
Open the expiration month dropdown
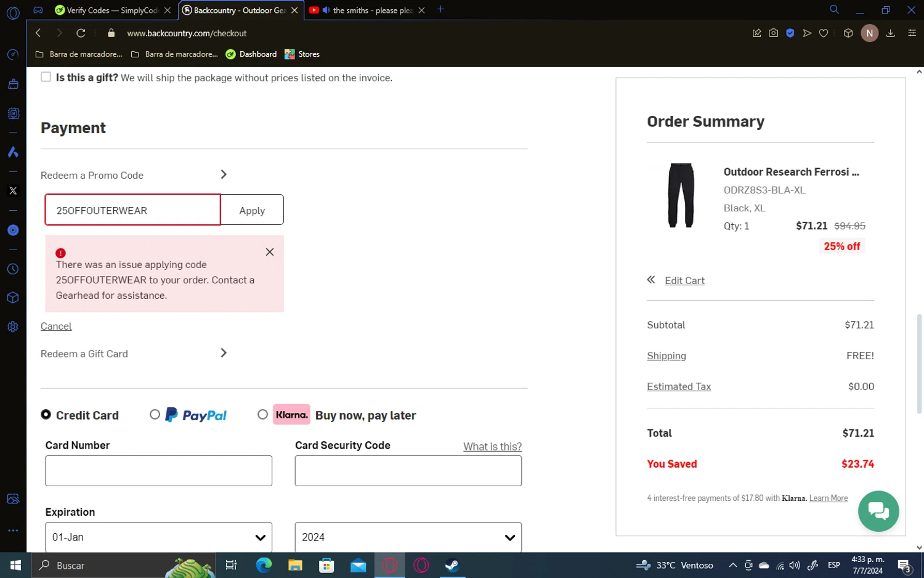click(159, 537)
